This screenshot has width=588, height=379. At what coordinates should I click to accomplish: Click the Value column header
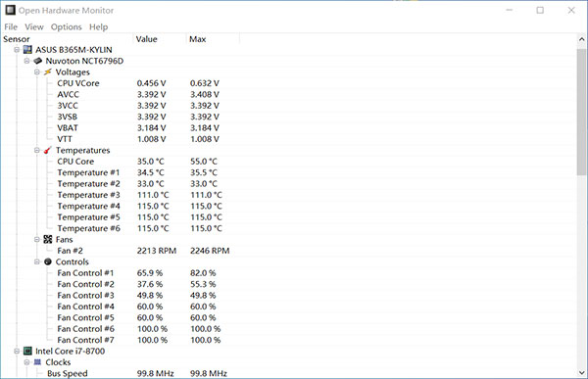tap(160, 39)
